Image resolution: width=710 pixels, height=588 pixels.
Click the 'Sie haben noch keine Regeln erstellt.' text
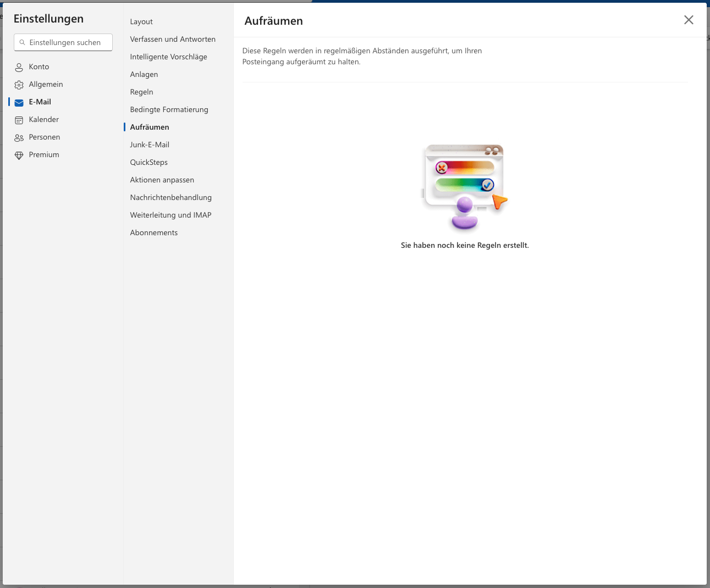click(x=465, y=245)
